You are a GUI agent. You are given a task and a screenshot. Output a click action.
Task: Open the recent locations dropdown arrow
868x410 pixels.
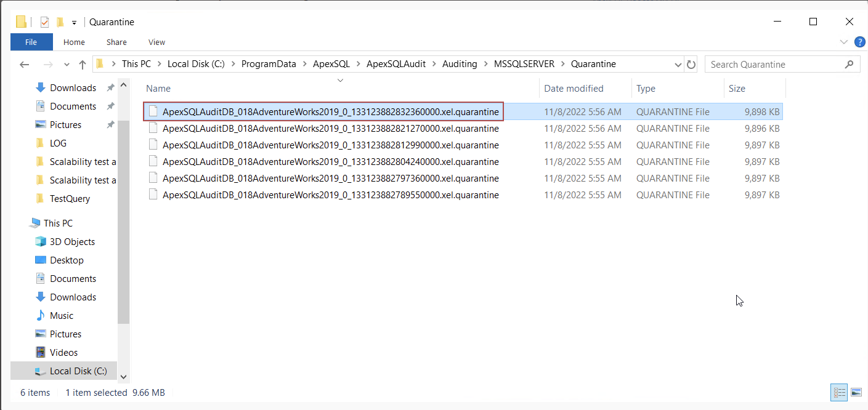pos(67,65)
